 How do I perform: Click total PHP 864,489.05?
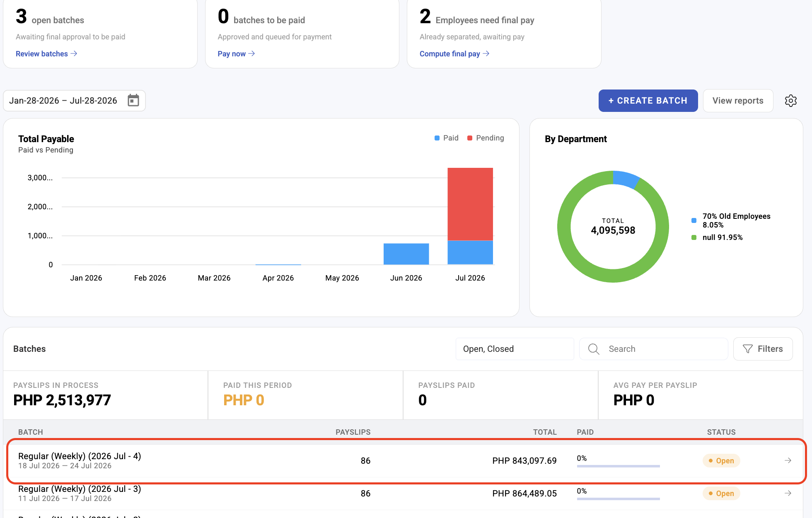point(524,493)
